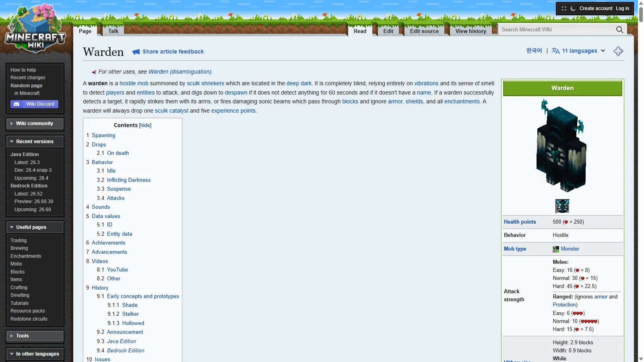Jump to Bedrock Edition history entry
The image size is (644, 362).
pyautogui.click(x=126, y=351)
